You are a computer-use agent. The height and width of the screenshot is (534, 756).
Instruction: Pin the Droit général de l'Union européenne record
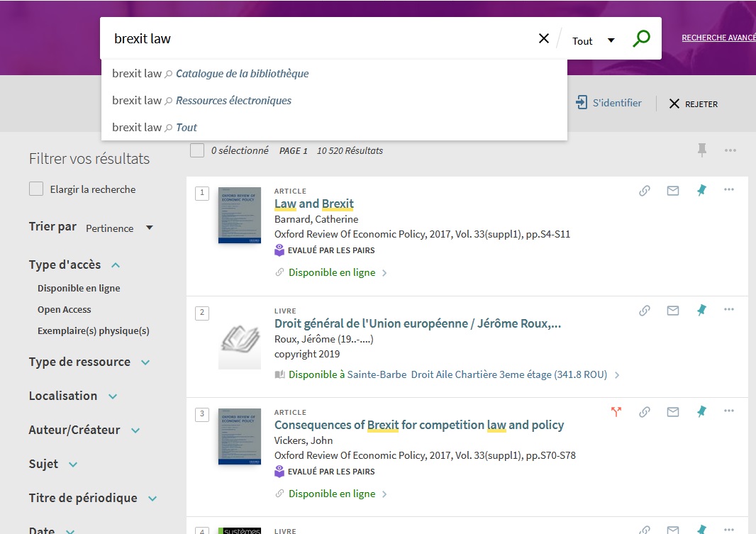pos(701,311)
